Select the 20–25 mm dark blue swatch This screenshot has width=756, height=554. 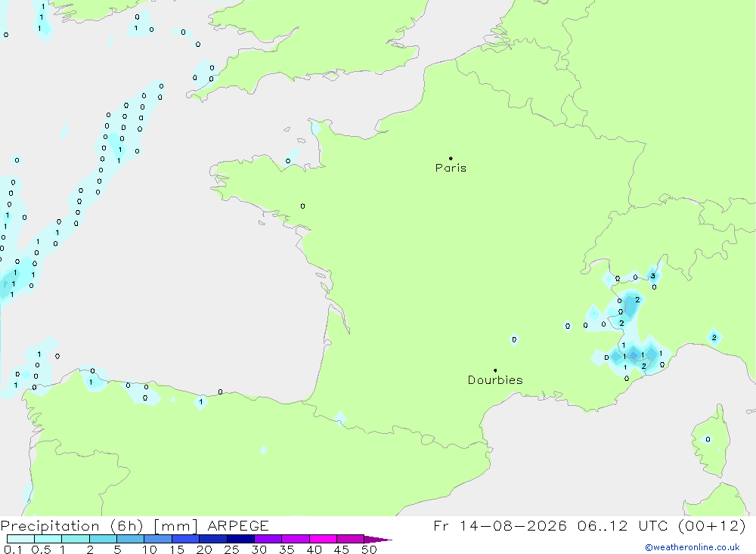pos(213,539)
